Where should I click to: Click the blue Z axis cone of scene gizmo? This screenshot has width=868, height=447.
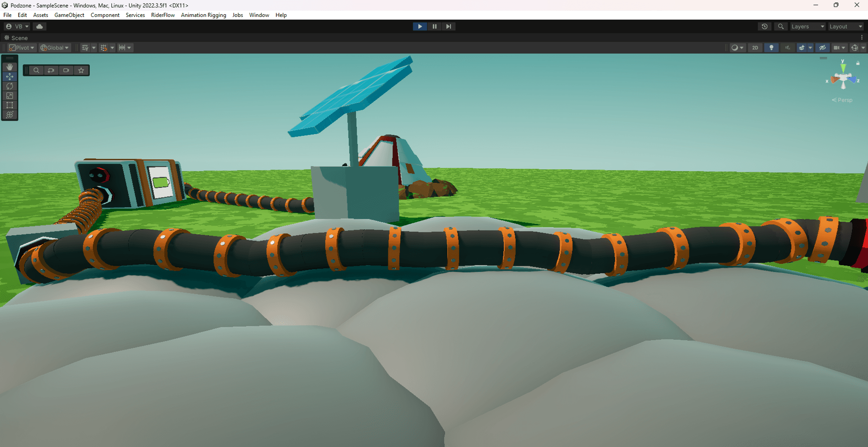pyautogui.click(x=852, y=80)
